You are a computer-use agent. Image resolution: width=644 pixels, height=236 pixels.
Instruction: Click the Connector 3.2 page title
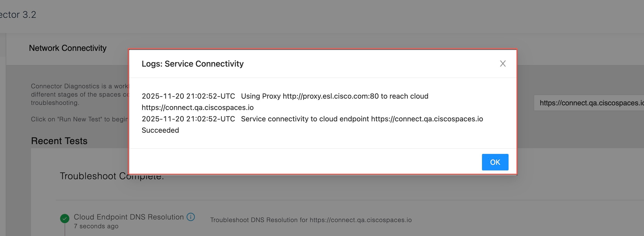[x=18, y=15]
